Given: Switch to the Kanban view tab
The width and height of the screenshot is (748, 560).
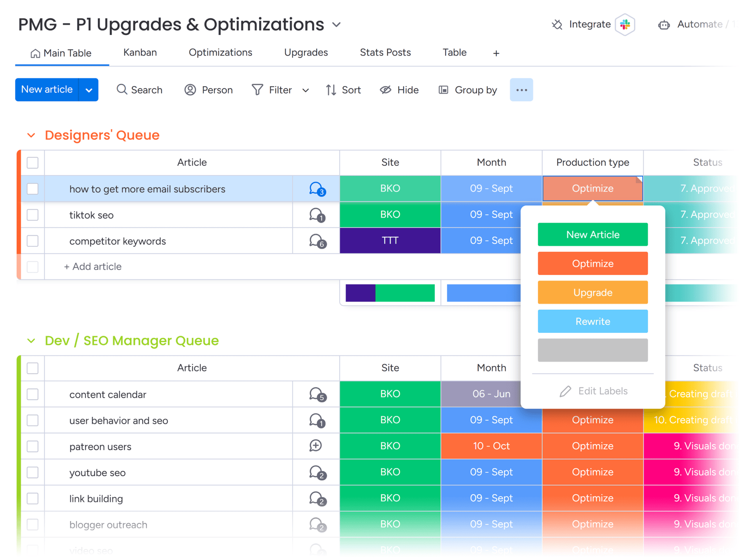Looking at the screenshot, I should (140, 53).
